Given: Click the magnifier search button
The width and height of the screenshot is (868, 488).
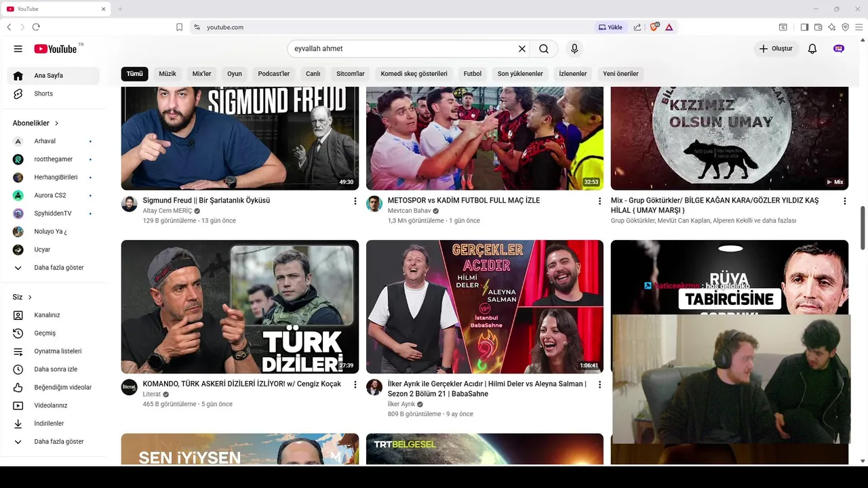Looking at the screenshot, I should tap(544, 49).
